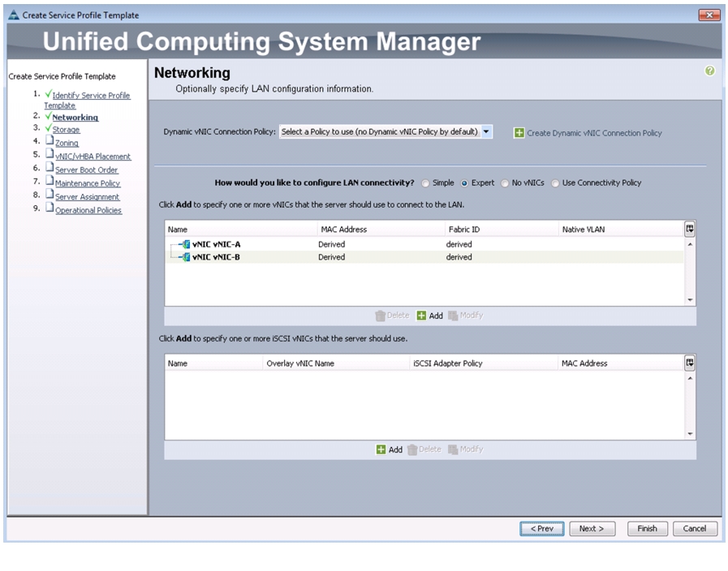728x571 pixels.
Task: Go to Identify Service Profile Template step
Action: (88, 101)
